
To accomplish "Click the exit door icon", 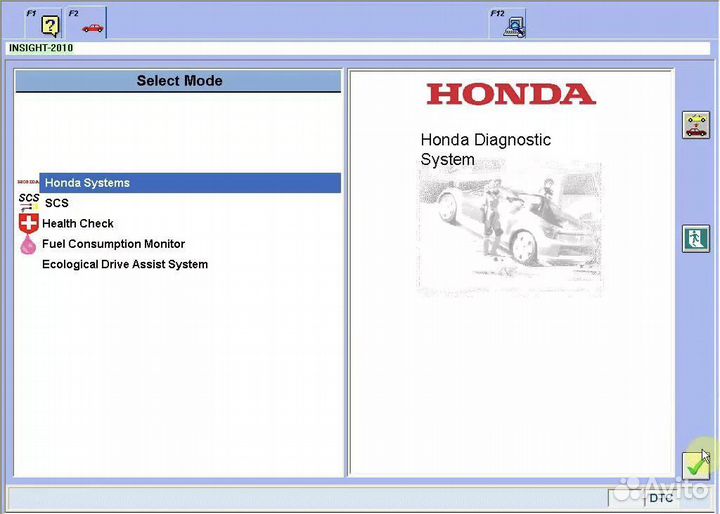I will click(x=696, y=238).
